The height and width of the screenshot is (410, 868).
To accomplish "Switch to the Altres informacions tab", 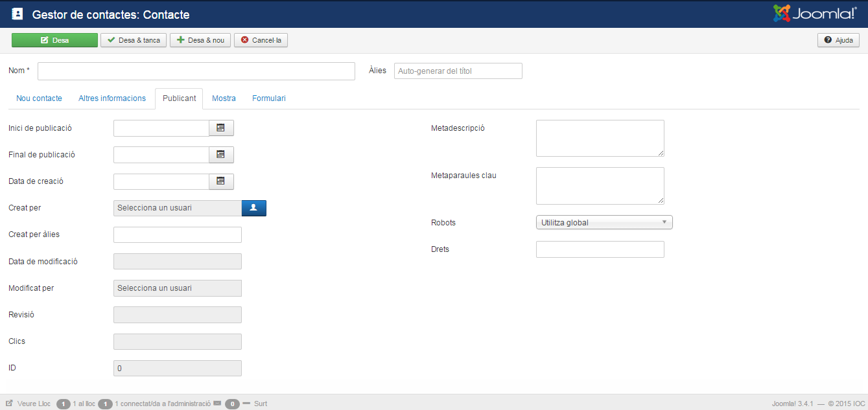I will (112, 98).
